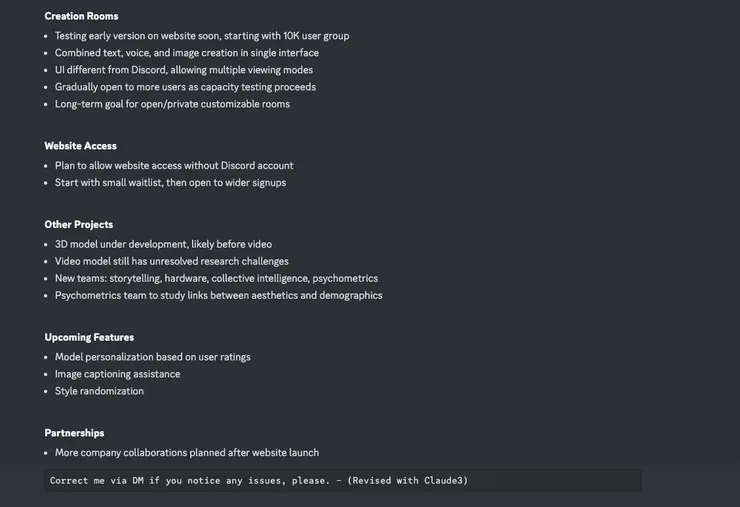
Task: Click the video model research challenges line
Action: [172, 261]
